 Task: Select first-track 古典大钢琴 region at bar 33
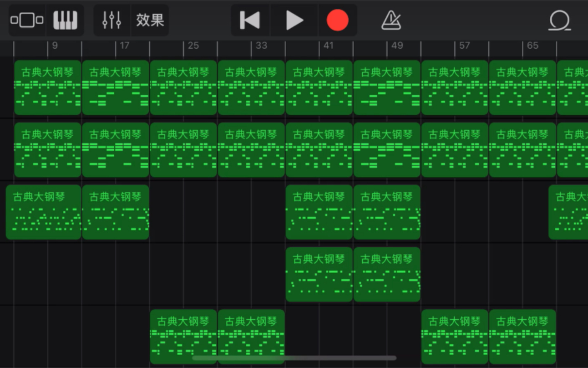click(251, 87)
